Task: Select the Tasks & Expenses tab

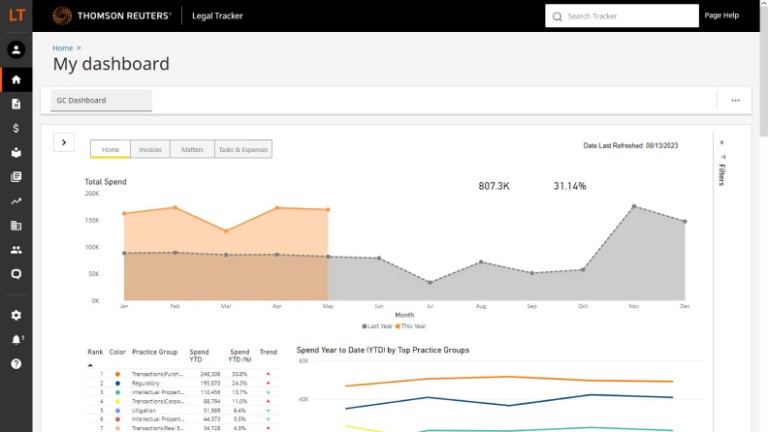Action: coord(242,149)
